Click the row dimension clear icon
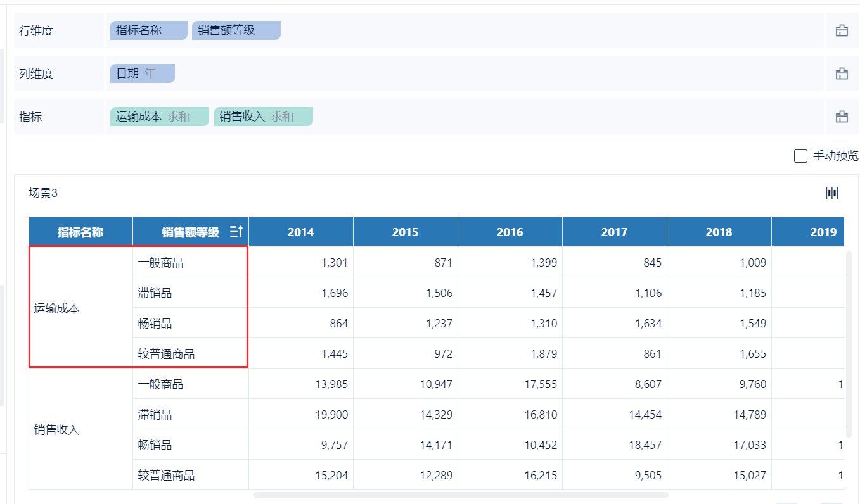This screenshot has width=860, height=504. coord(842,30)
